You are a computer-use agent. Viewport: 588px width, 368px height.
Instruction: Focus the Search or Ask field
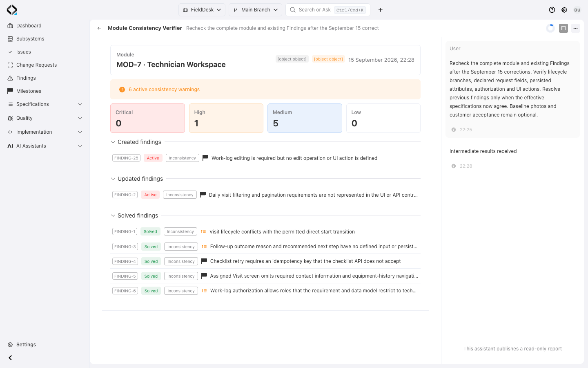tap(328, 10)
